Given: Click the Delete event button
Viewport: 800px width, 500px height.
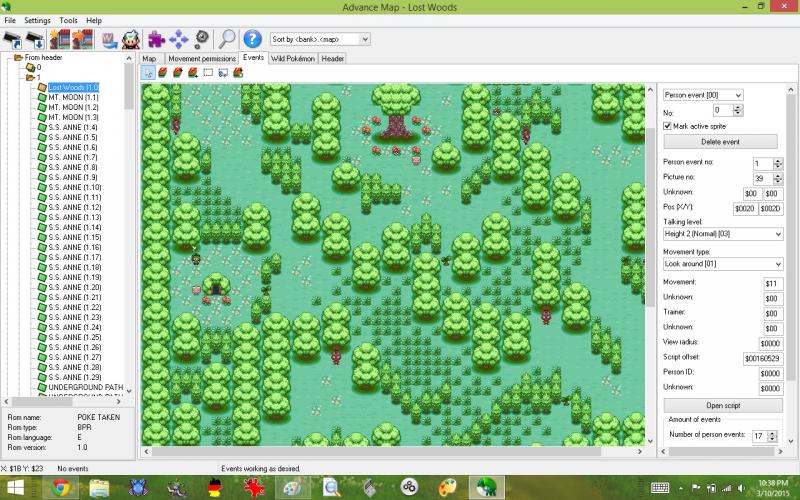Looking at the screenshot, I should pos(720,141).
